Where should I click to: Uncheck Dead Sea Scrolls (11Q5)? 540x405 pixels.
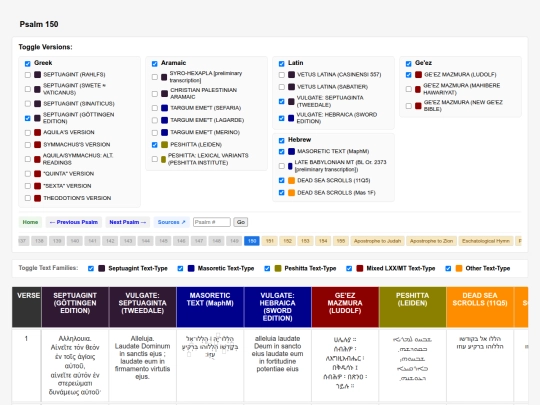[281, 180]
